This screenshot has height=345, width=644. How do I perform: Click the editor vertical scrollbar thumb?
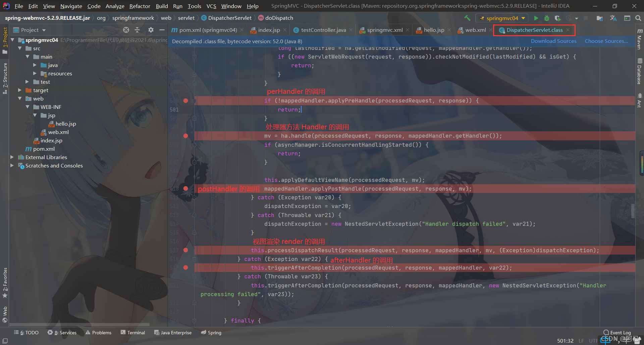(x=633, y=211)
